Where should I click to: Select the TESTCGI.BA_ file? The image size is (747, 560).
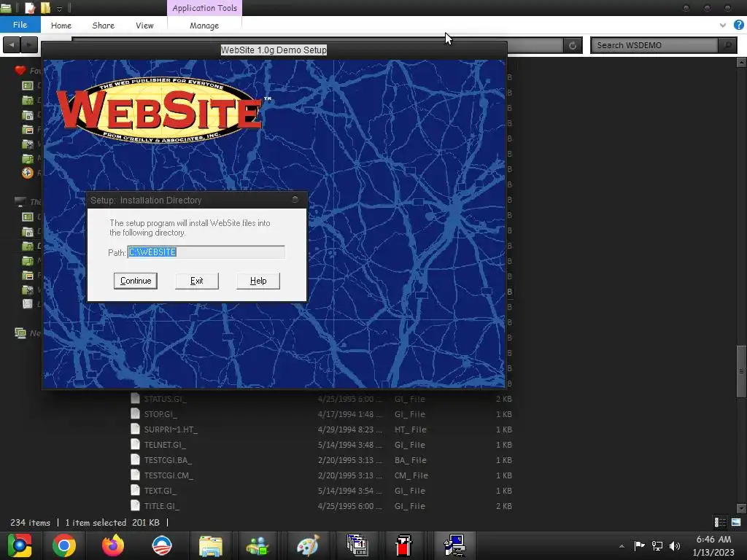pos(168,460)
